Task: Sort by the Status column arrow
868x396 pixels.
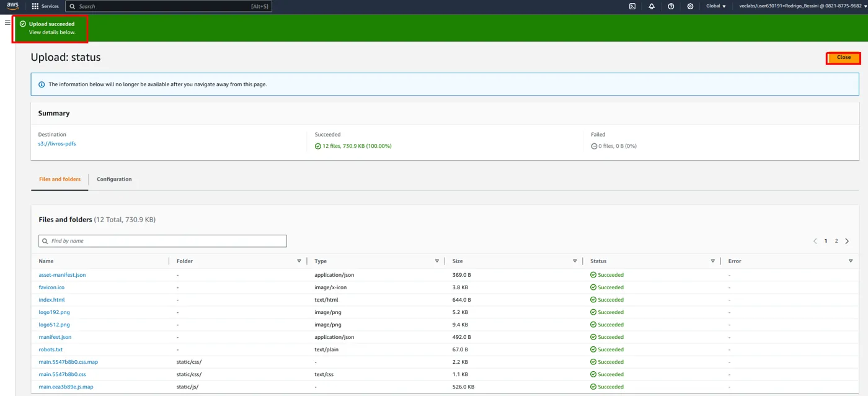Action: pos(712,261)
